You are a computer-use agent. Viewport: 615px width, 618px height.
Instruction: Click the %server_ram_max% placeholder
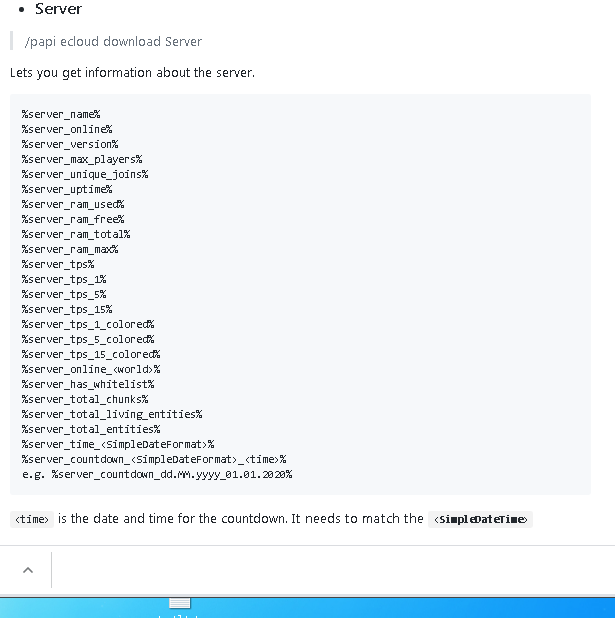pyautogui.click(x=70, y=249)
